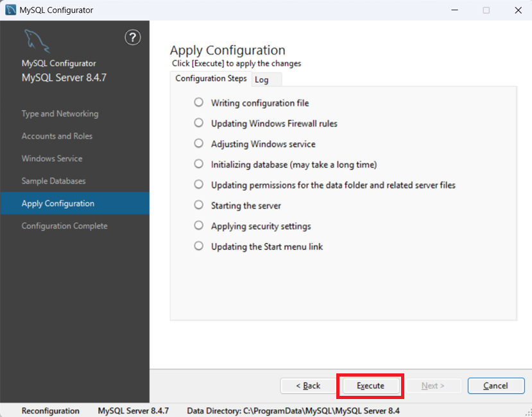532x417 pixels.
Task: Go to Windows Service sidebar step
Action: (x=52, y=158)
